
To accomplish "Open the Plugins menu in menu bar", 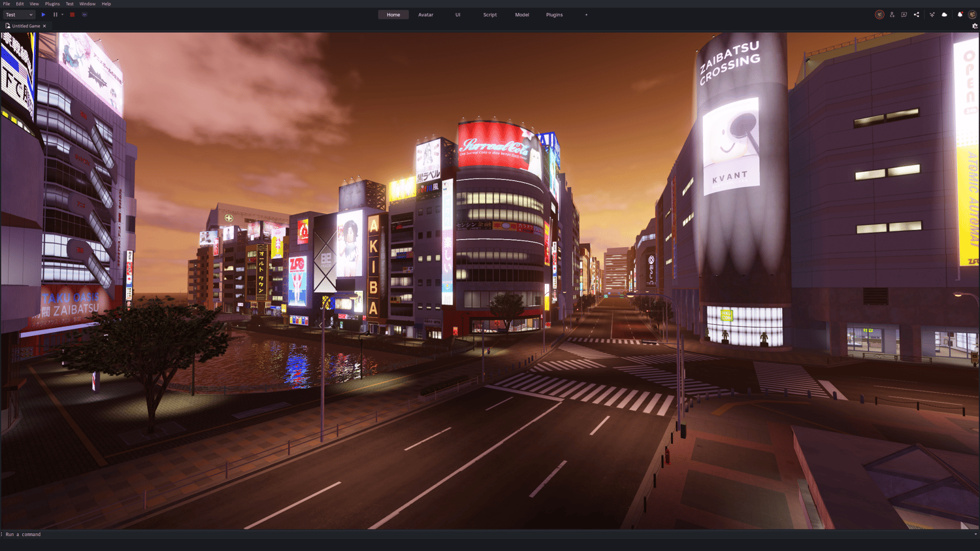I will point(52,4).
